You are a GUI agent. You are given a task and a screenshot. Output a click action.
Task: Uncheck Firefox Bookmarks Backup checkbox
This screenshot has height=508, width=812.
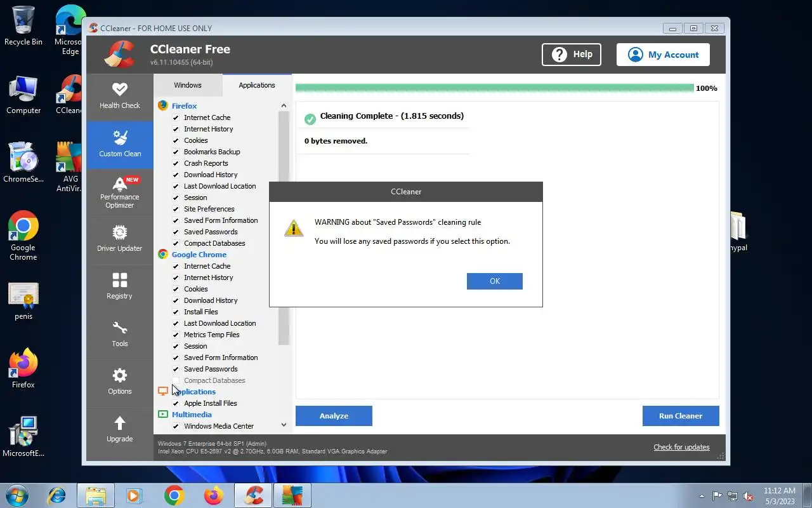click(176, 152)
